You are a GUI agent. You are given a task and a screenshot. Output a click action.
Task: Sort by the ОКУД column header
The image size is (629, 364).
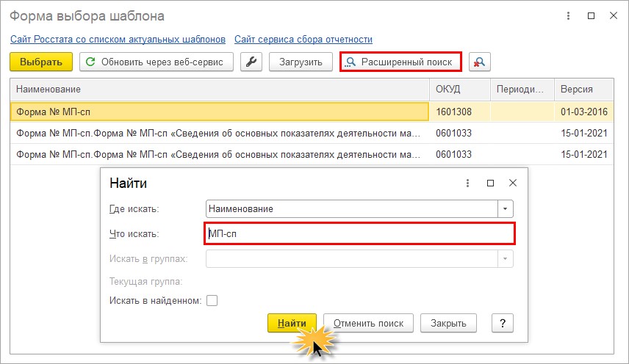tap(460, 90)
